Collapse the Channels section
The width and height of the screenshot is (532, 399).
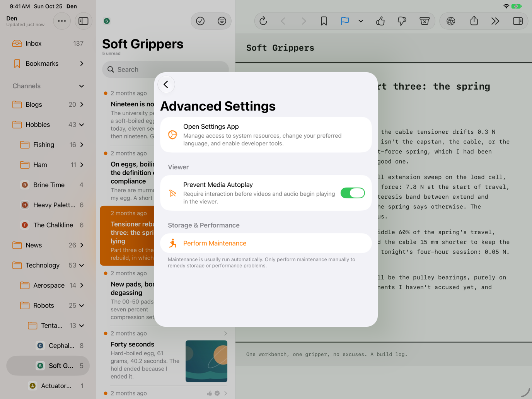(82, 86)
